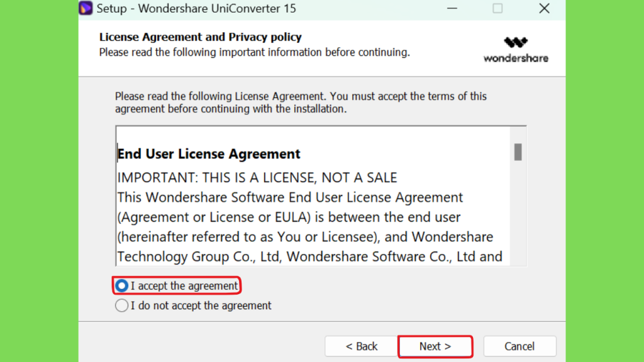644x362 pixels.
Task: Click the "(Agreement or License or EULA)" text line
Action: [289, 217]
